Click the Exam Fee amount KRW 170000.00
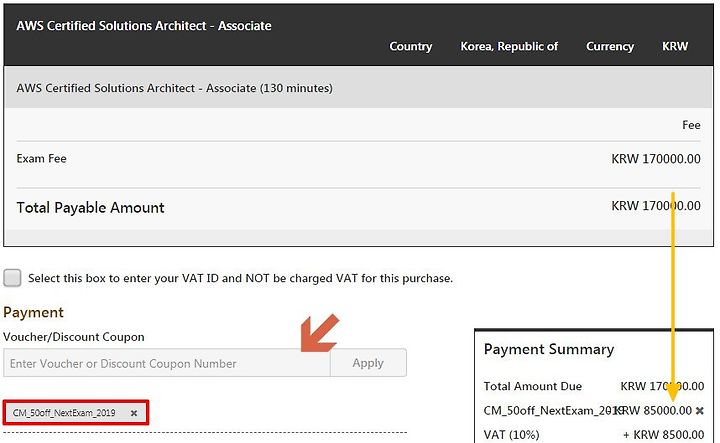Screen dimensions: 720x443 [656, 159]
